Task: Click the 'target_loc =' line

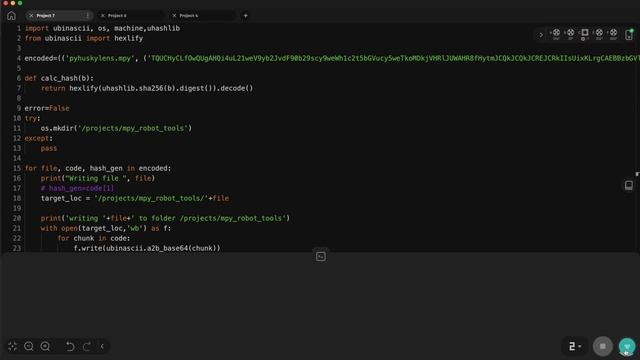Action: (135, 198)
